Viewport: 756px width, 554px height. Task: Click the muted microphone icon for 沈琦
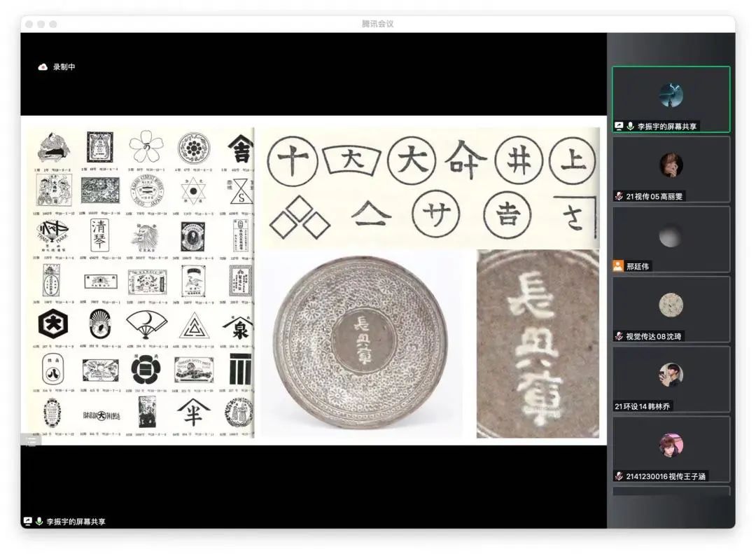coord(619,336)
